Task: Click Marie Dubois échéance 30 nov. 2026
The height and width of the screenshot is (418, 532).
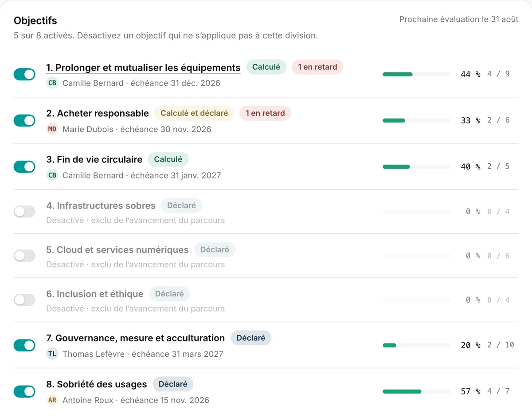Action: pos(137,129)
